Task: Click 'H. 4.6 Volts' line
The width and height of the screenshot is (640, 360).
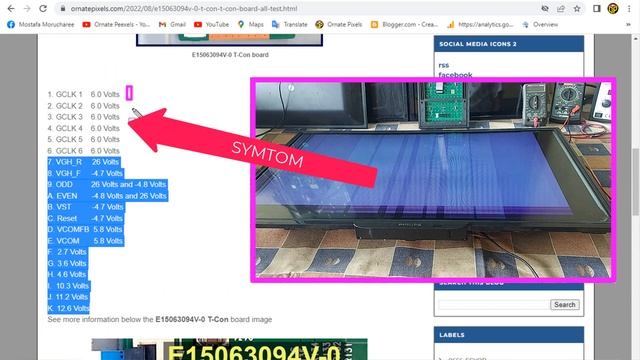Action: (x=67, y=274)
